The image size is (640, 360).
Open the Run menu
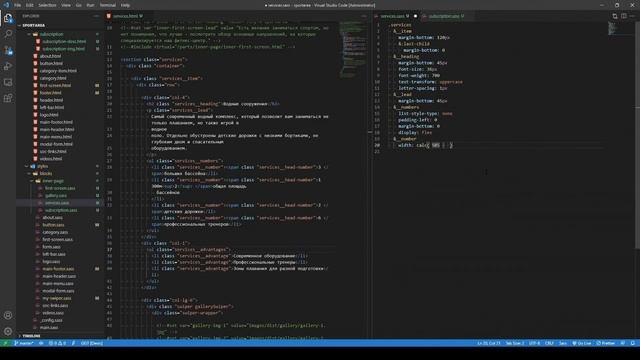pos(90,5)
